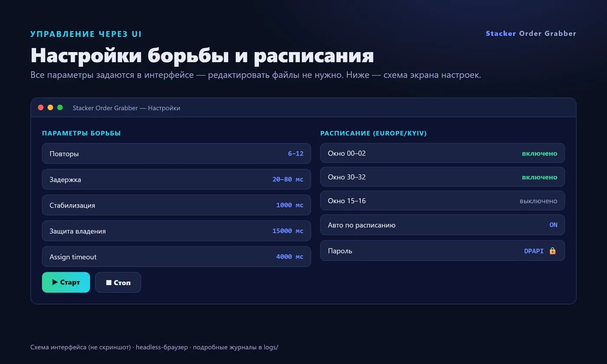Toggle Авто по расписанию ON
The width and height of the screenshot is (607, 364).
click(553, 225)
